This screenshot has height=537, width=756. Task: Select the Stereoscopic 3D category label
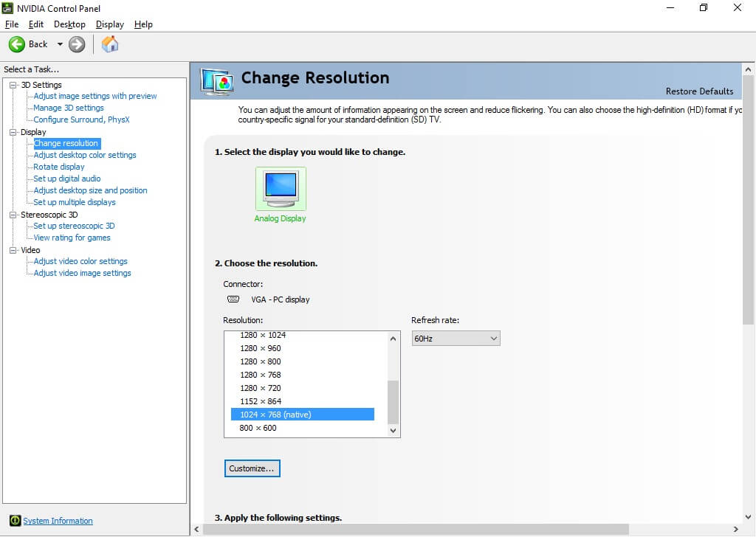coord(49,215)
